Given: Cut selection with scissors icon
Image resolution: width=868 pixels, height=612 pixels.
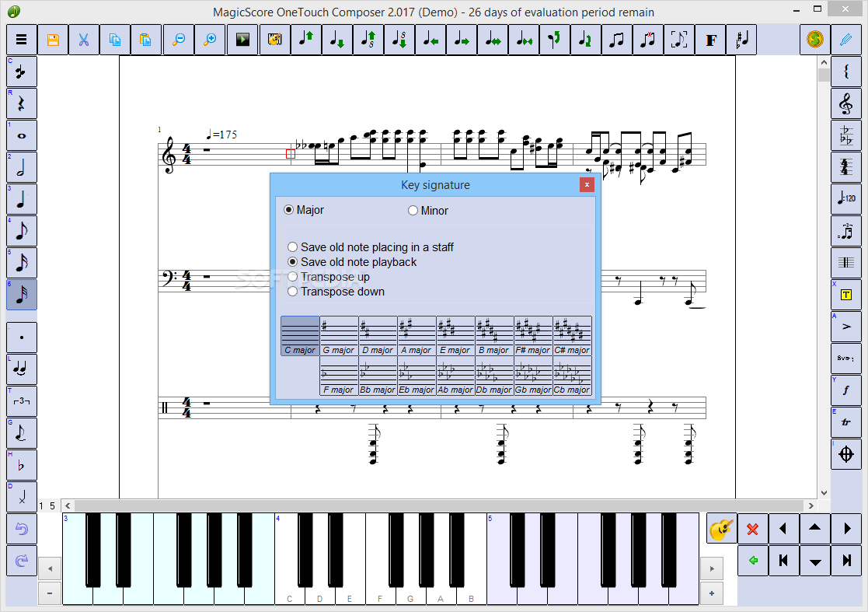Looking at the screenshot, I should click(x=84, y=40).
